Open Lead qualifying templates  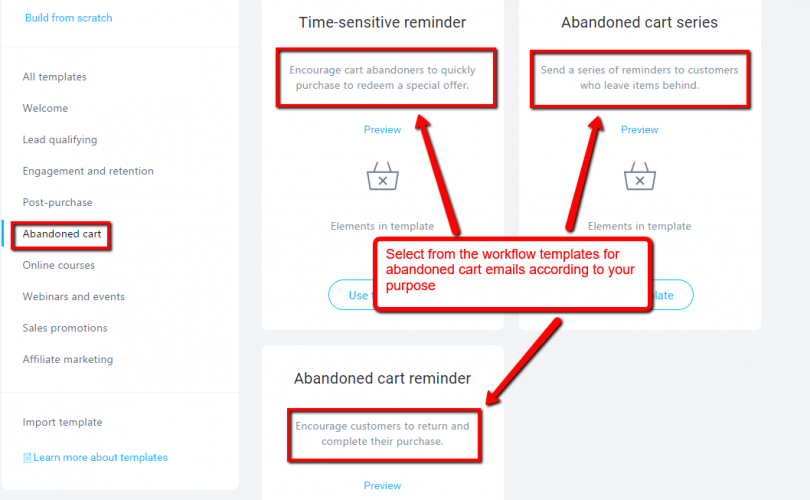click(59, 140)
